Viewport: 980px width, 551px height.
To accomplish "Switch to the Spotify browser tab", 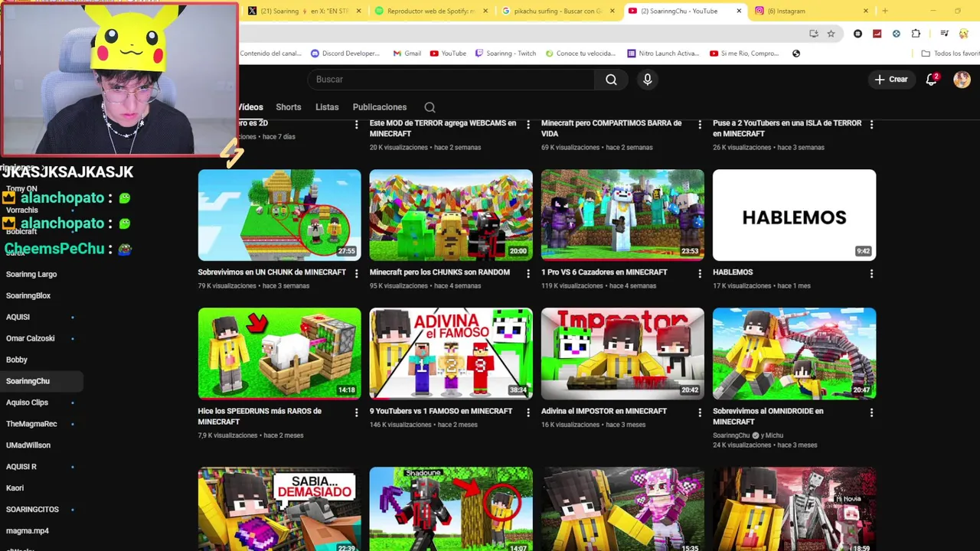I will click(x=433, y=11).
